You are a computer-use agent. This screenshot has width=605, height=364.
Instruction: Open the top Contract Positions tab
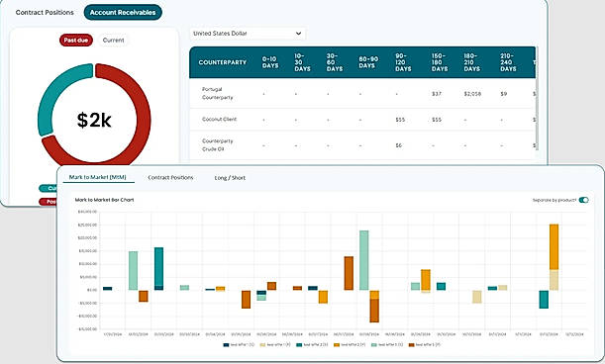click(45, 12)
